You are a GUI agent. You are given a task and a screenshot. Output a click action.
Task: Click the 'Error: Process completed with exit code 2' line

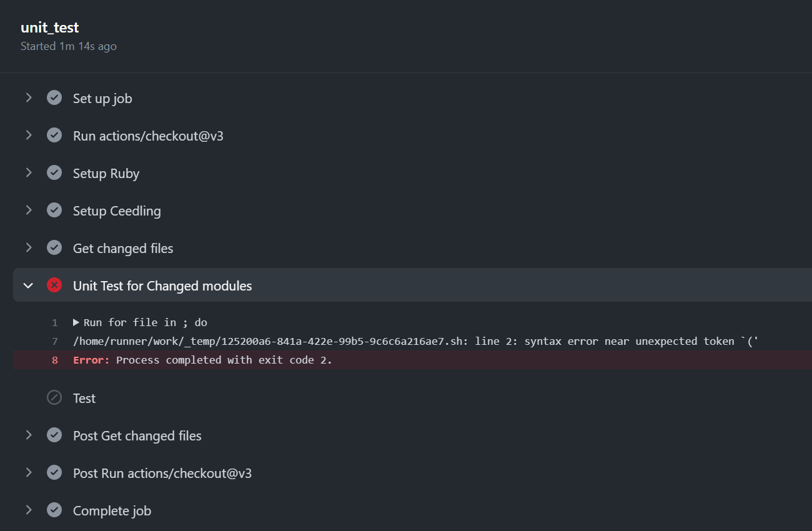[x=203, y=360]
